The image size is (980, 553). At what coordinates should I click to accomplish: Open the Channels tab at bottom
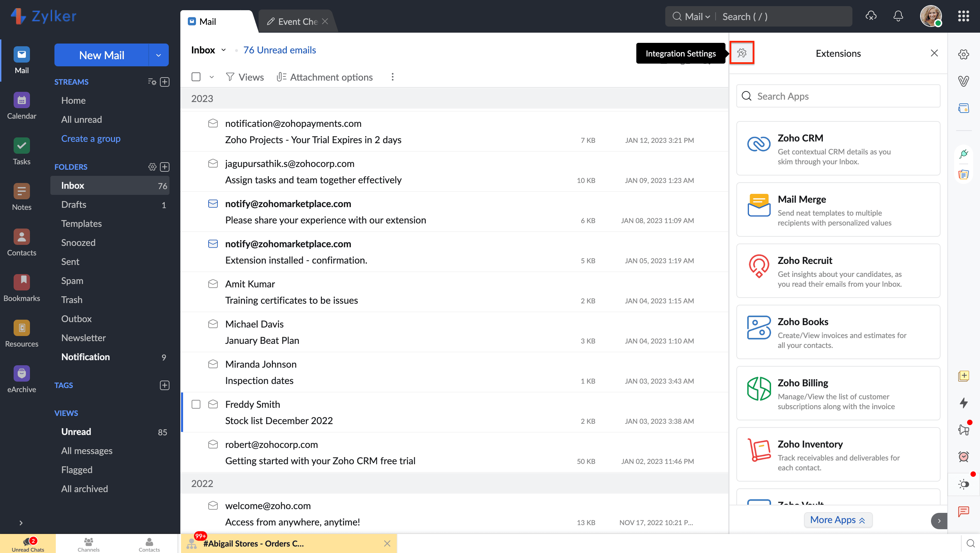point(88,544)
